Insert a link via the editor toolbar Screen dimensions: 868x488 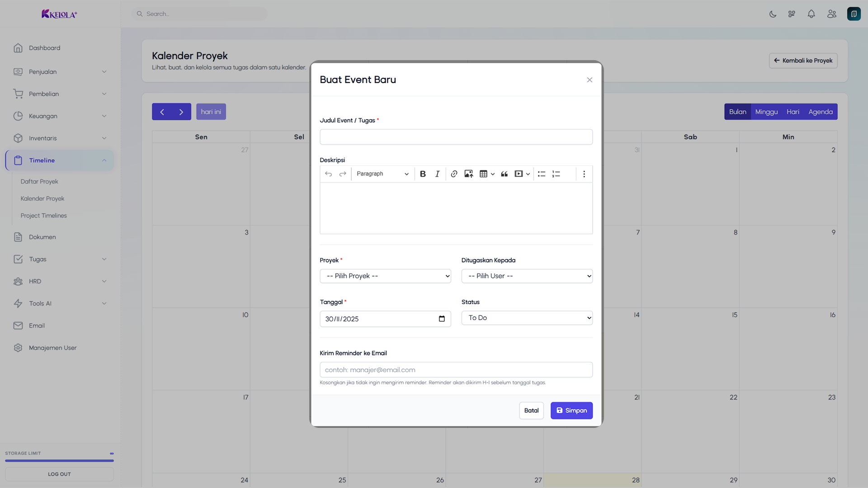[454, 174]
